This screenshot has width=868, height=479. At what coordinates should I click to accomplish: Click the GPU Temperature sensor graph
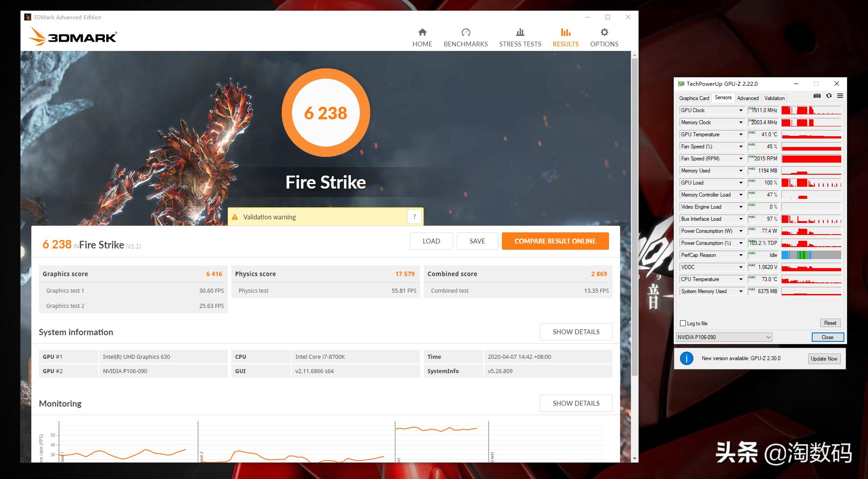811,134
